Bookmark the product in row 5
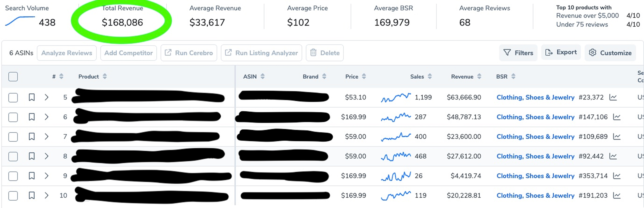The width and height of the screenshot is (644, 208). (32, 97)
